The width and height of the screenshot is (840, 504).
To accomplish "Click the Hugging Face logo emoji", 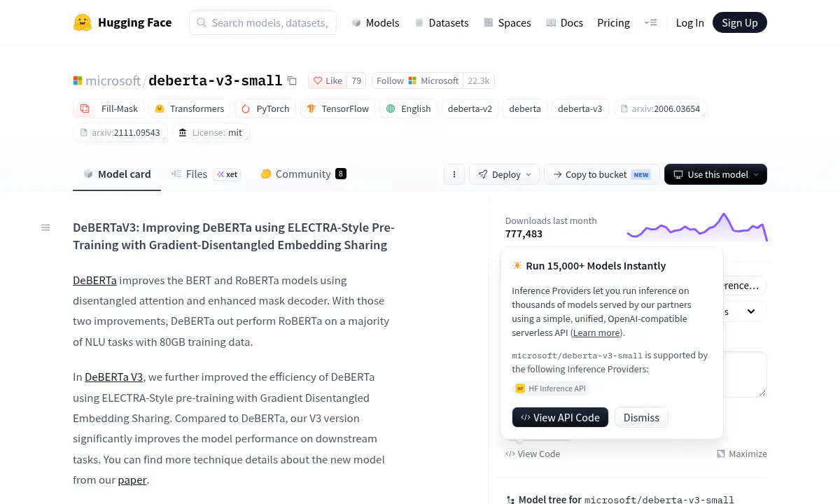I will coord(83,22).
